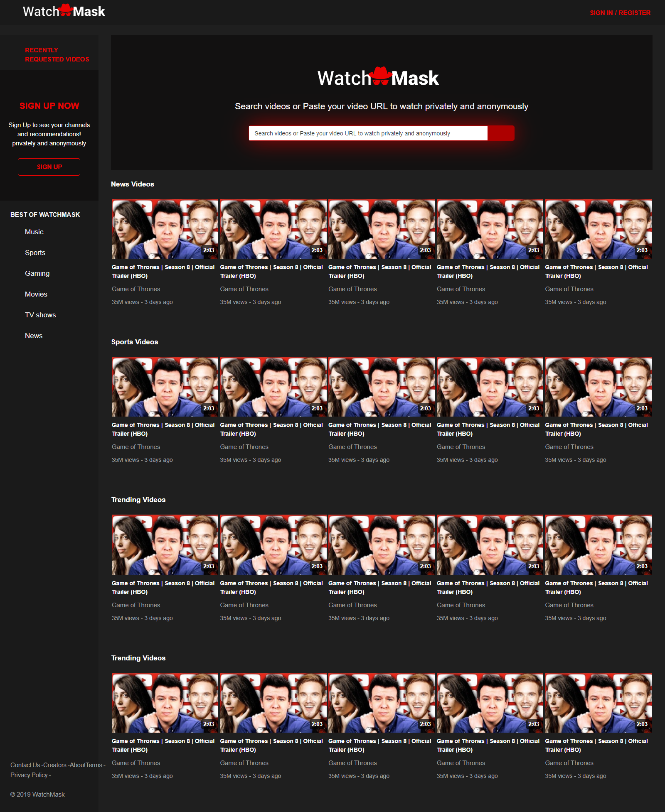Open the third thumbnail in the News Videos row
The width and height of the screenshot is (665, 812).
pyautogui.click(x=382, y=229)
